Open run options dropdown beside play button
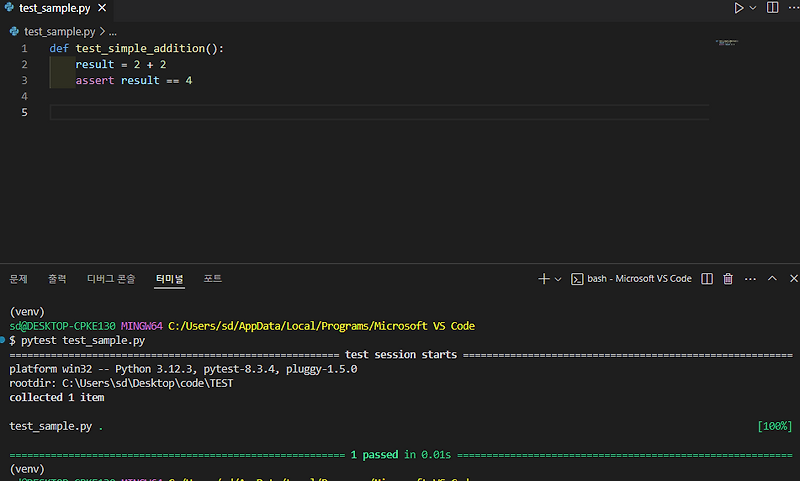The image size is (800, 481). (753, 8)
